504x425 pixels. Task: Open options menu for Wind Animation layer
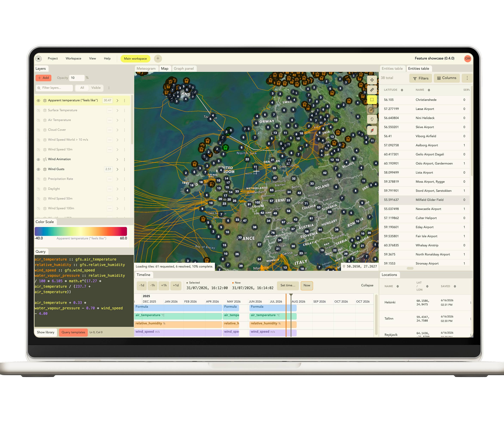pyautogui.click(x=125, y=159)
